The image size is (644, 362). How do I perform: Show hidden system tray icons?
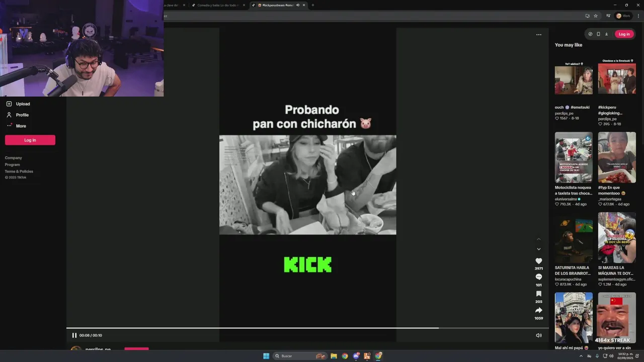point(581,356)
